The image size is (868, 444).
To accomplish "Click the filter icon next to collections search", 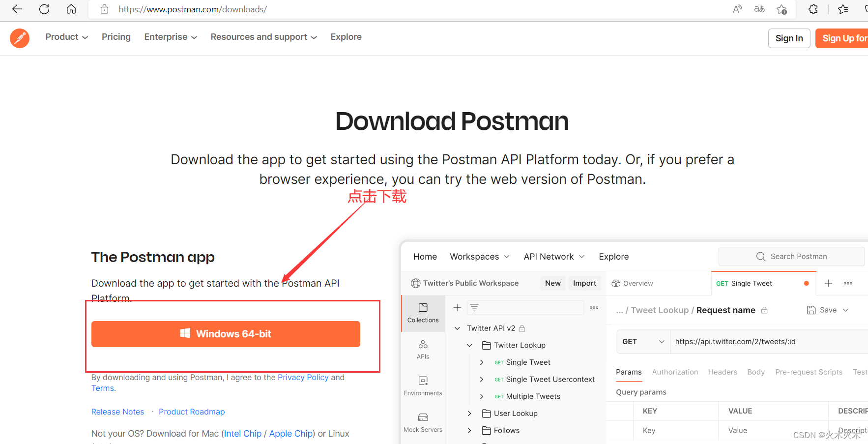I will click(x=474, y=307).
